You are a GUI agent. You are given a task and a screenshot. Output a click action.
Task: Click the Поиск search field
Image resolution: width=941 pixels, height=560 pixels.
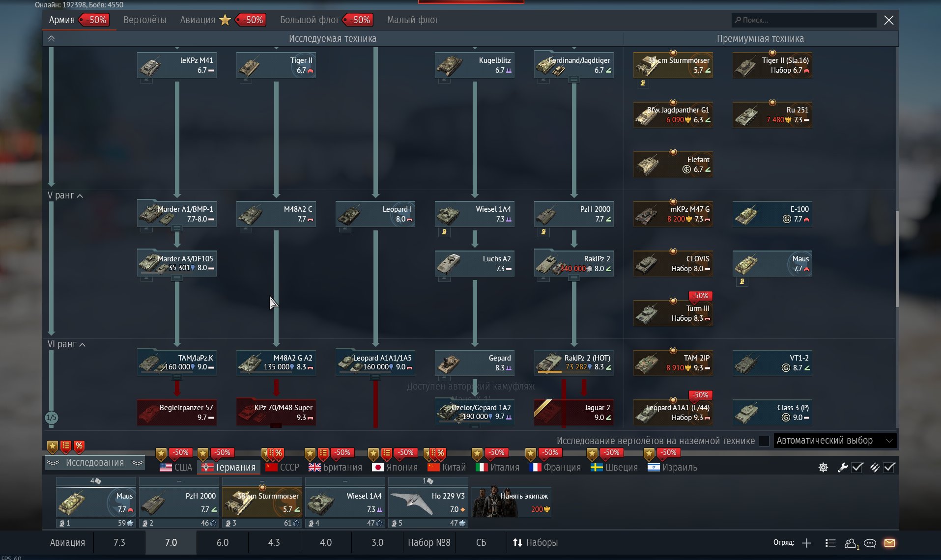[803, 20]
